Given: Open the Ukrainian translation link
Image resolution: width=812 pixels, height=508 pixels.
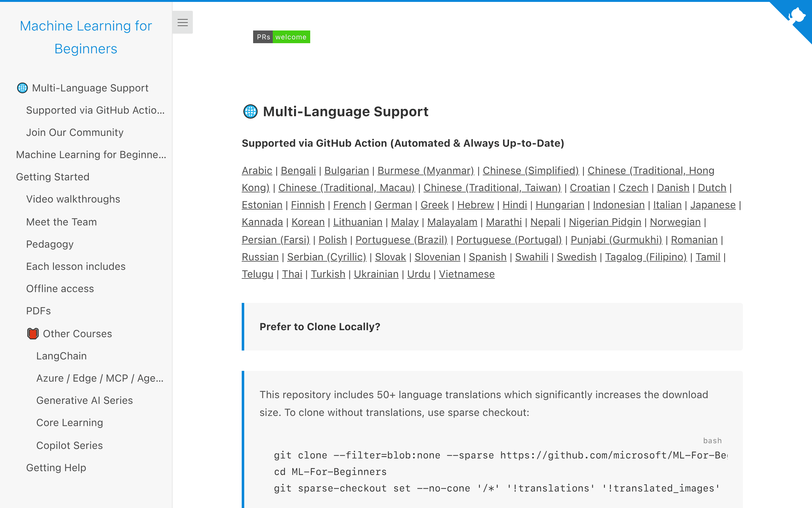Looking at the screenshot, I should click(x=376, y=274).
